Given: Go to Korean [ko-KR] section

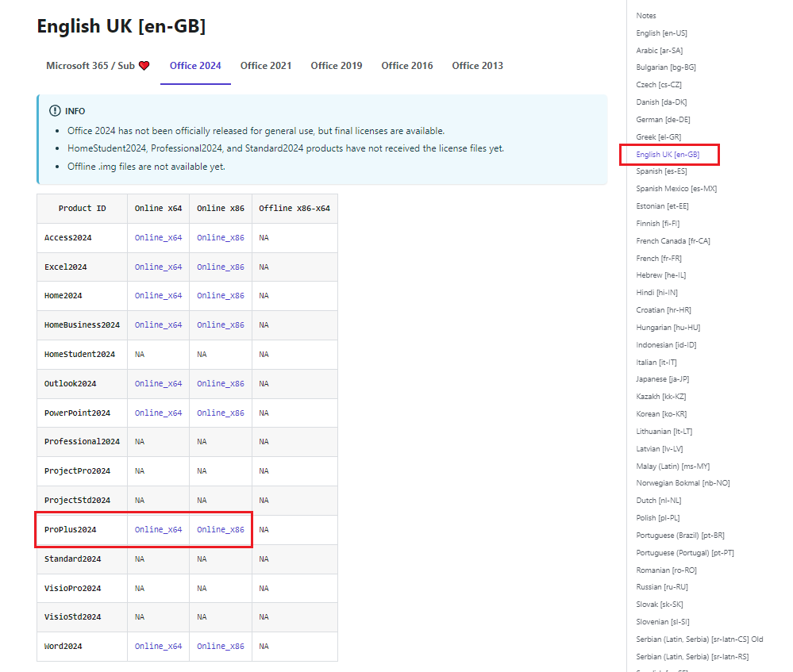Looking at the screenshot, I should point(661,414).
